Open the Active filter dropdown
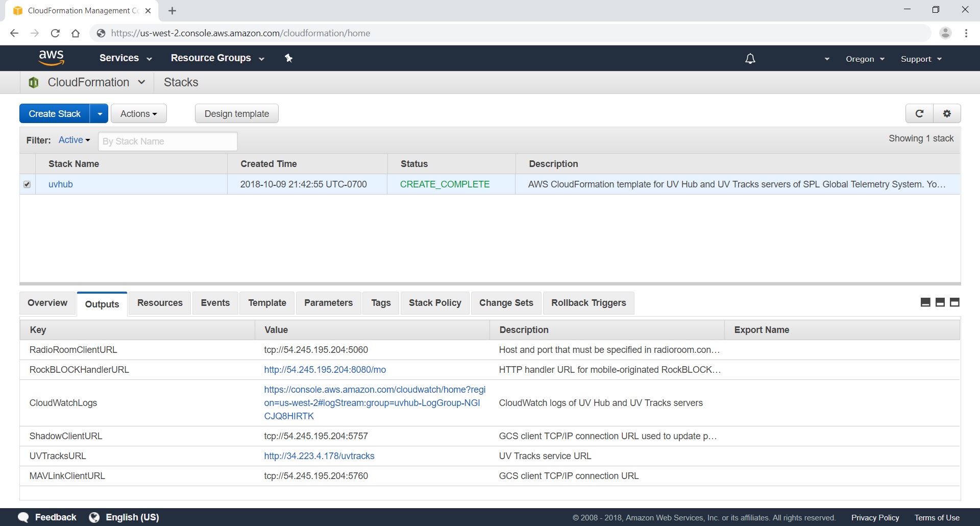The height and width of the screenshot is (526, 980). coord(75,140)
